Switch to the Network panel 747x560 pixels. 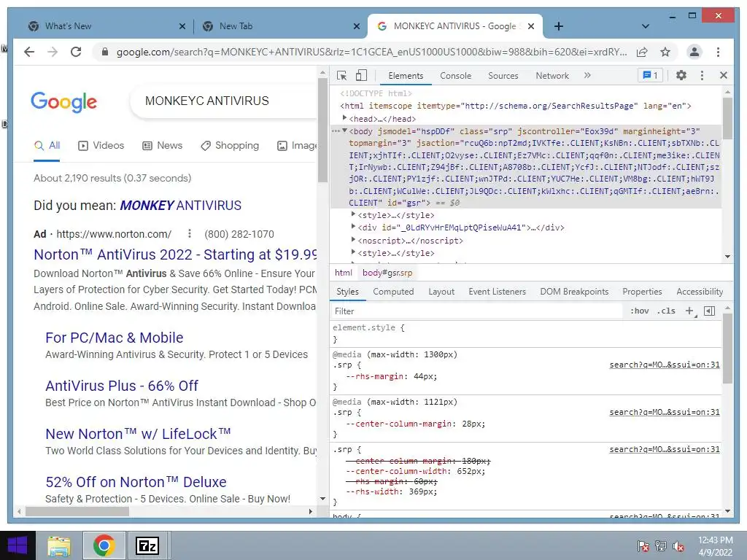point(552,75)
